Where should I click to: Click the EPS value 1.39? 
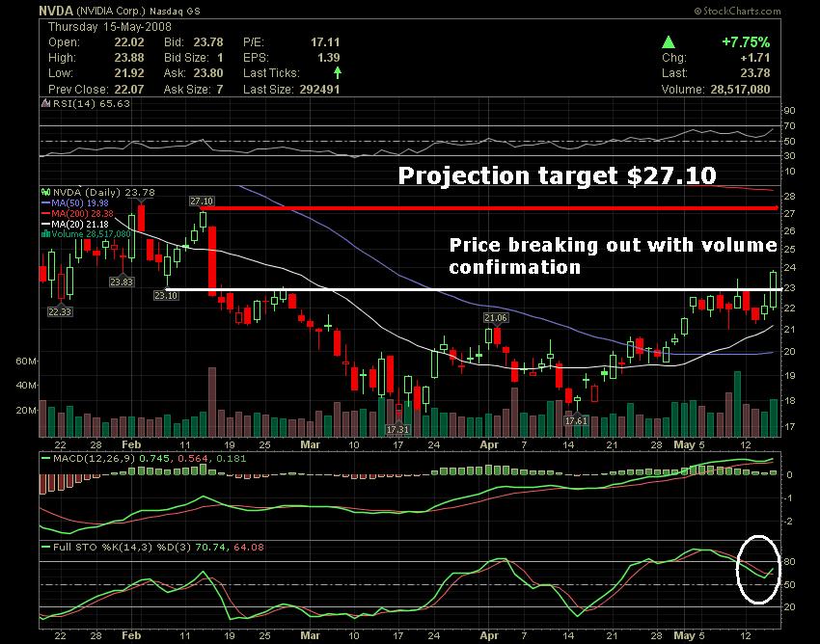[328, 58]
